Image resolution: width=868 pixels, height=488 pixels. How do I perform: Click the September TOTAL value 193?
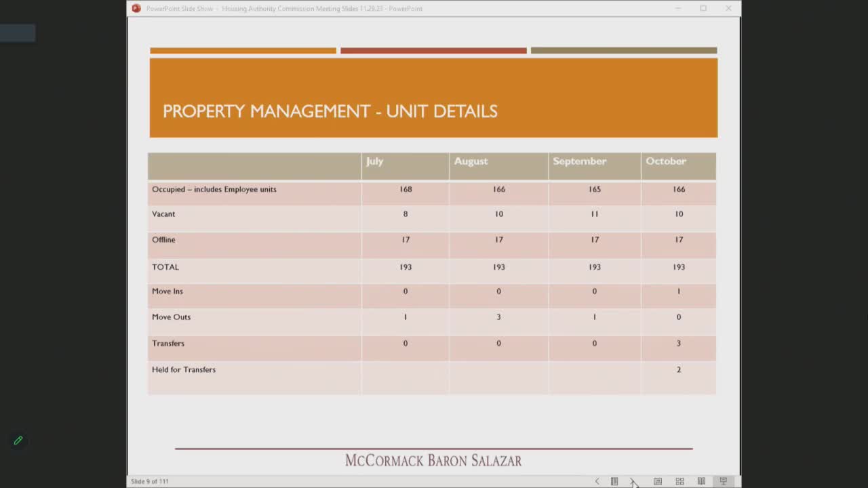(x=595, y=267)
